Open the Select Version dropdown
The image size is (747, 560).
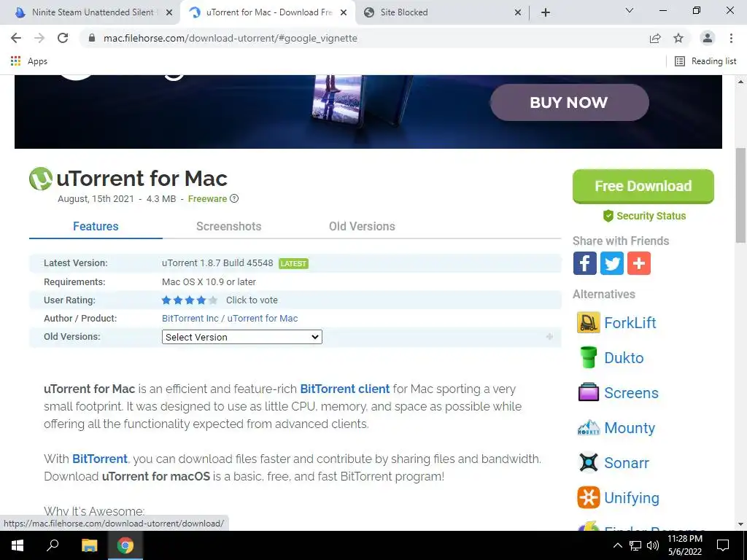(242, 337)
